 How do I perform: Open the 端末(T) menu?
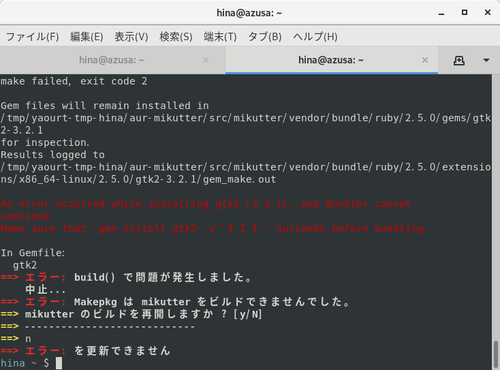220,36
